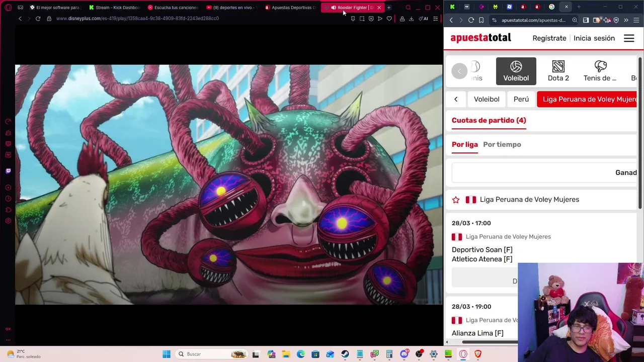Open Windows Start menu

tap(167, 354)
